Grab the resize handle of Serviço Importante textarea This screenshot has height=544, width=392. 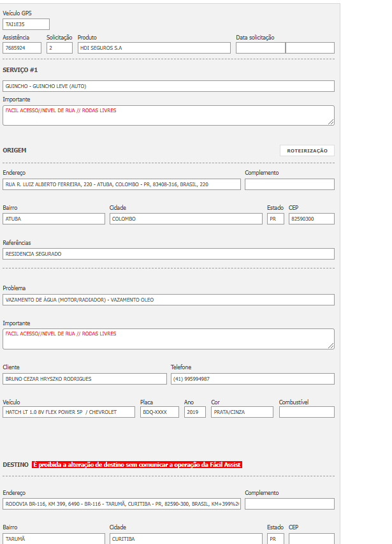point(331,122)
